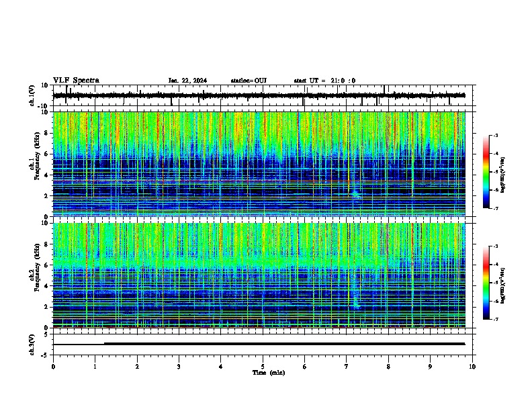Viewport: 532px width, 411px height.
Task: Click the ch.3 voltage trace panel
Action: 263,345
